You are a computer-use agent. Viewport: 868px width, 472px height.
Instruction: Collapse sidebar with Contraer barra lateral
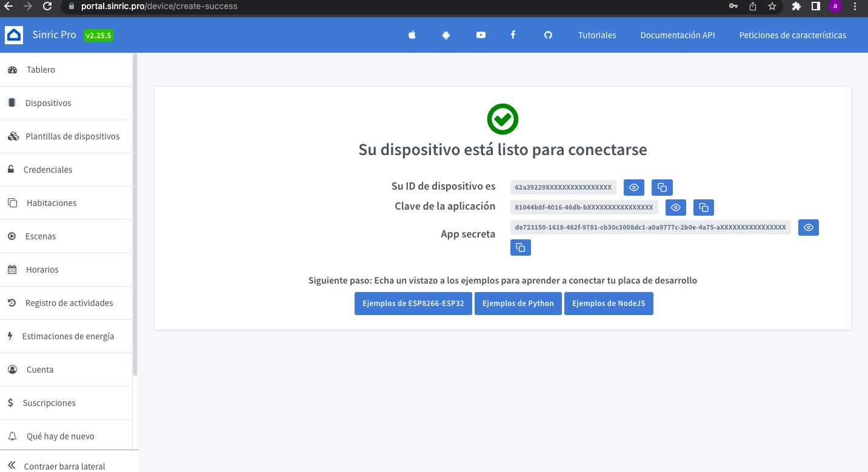pos(64,466)
